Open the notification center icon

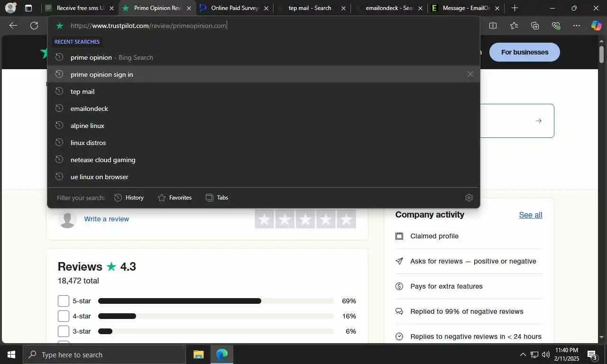592,355
